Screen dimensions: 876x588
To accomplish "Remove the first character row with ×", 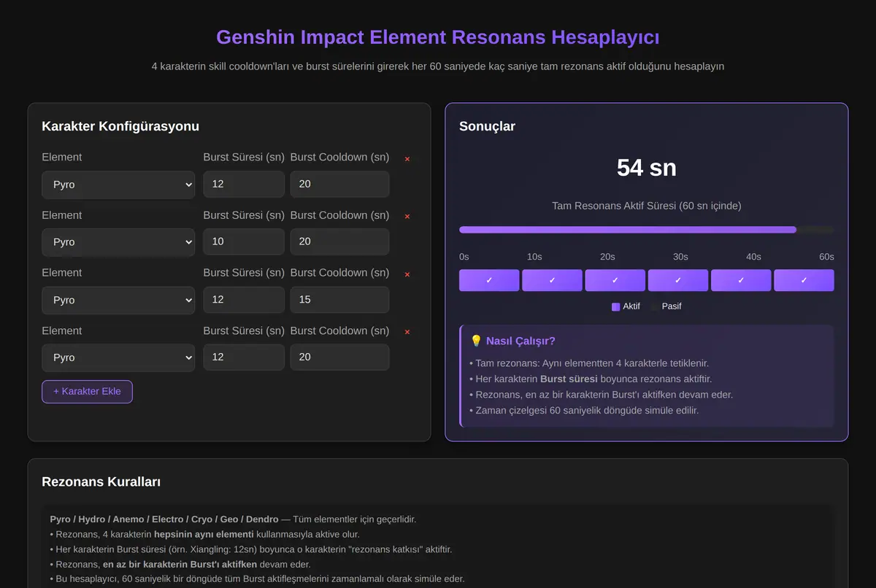I will coord(407,158).
